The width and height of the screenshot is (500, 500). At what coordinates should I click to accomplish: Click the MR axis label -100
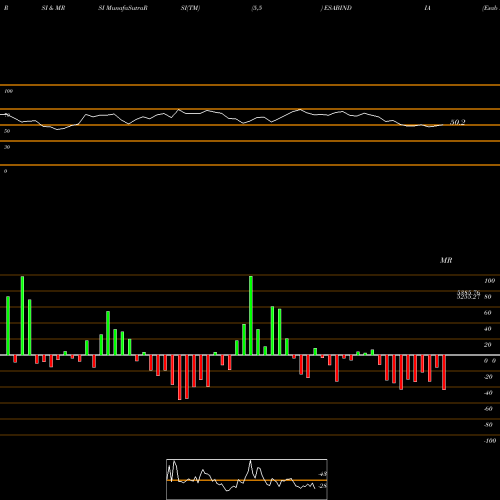489,441
